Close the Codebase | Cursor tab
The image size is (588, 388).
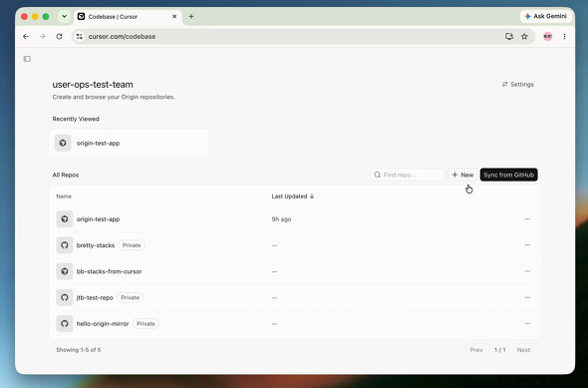(x=174, y=17)
